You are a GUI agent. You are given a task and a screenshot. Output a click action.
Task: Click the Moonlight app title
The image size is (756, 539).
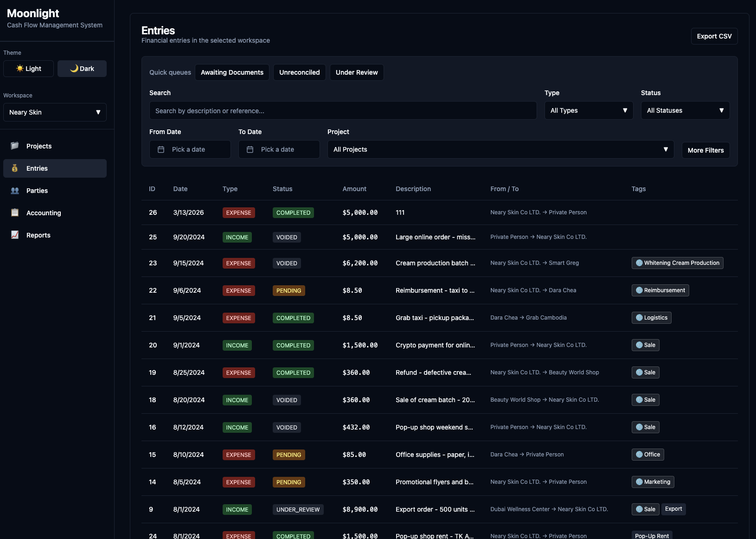click(33, 13)
